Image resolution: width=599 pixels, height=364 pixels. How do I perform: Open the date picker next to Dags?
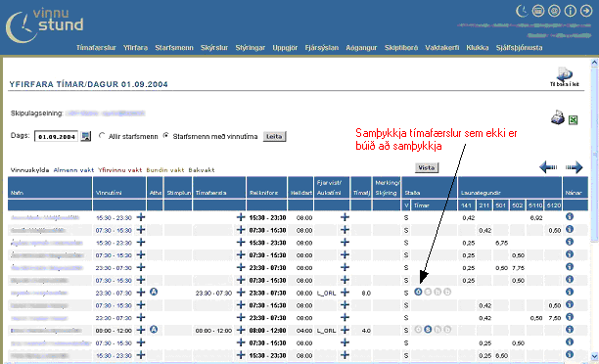86,136
